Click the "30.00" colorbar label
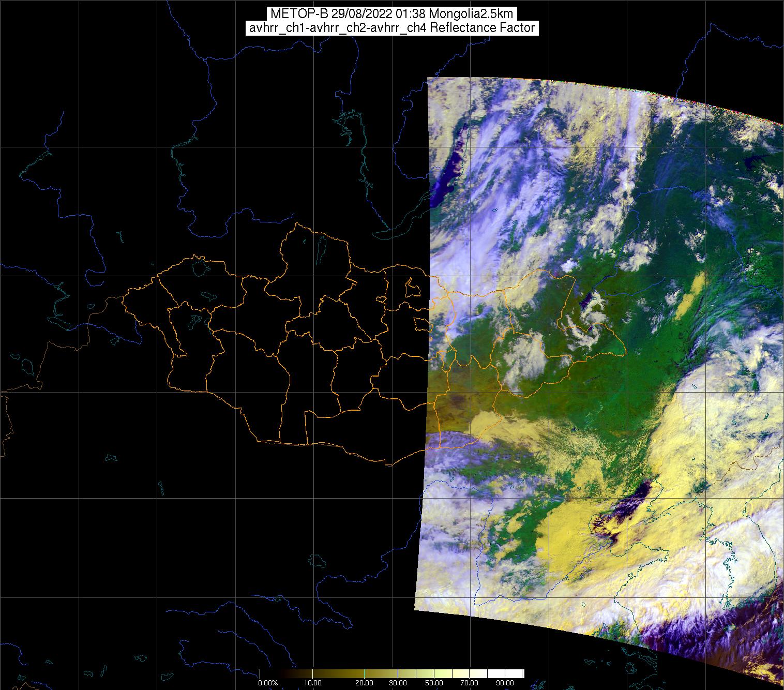784x690 pixels. [398, 683]
